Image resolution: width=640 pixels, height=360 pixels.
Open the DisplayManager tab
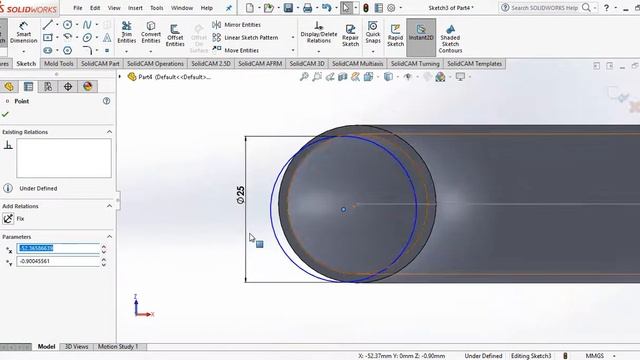[87, 86]
